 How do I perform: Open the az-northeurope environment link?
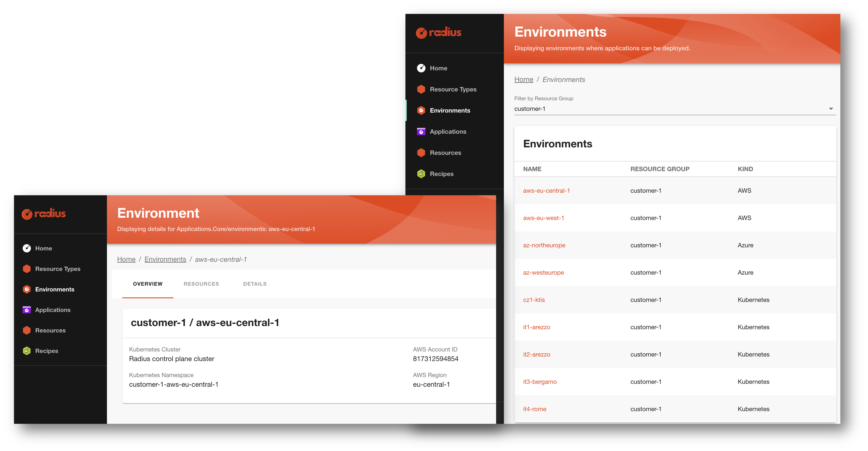click(x=544, y=245)
